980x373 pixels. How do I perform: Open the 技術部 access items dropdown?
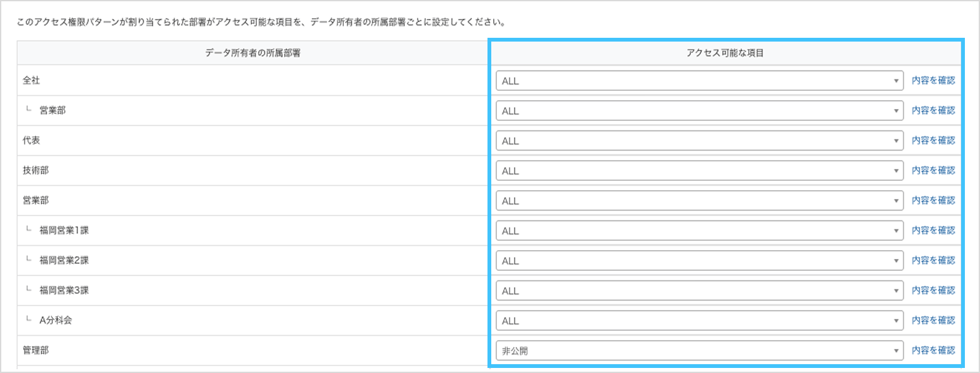tap(699, 171)
